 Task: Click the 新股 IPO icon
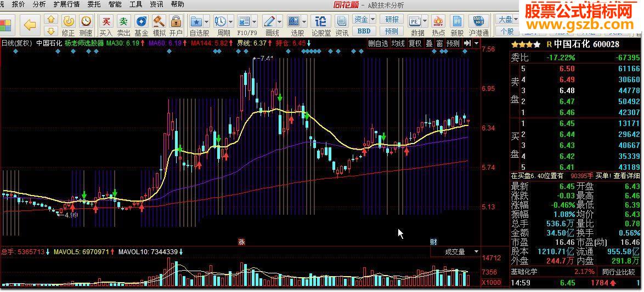(457, 21)
